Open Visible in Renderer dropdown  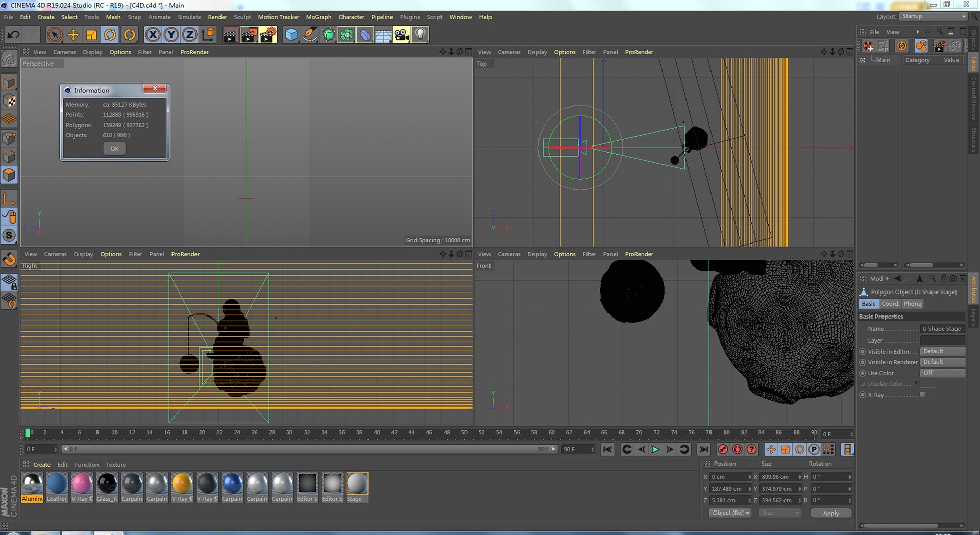[x=943, y=362]
